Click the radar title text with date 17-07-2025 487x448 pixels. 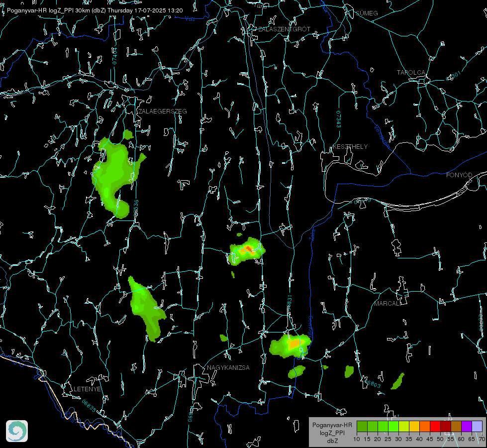(95, 10)
